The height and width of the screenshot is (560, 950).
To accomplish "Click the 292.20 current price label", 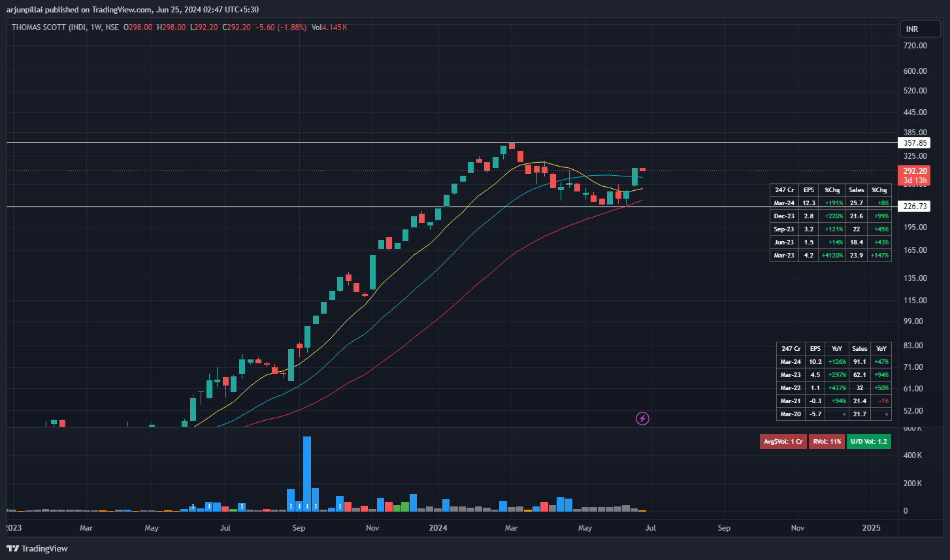I will click(x=915, y=171).
